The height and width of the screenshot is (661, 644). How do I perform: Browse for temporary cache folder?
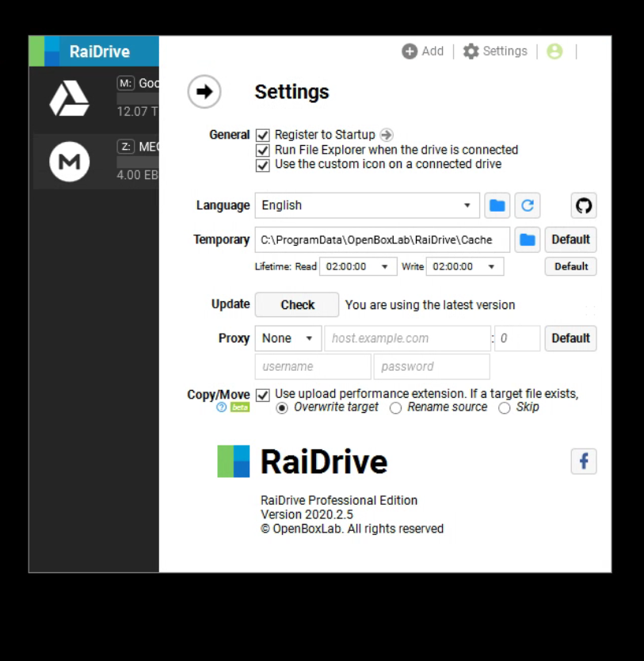click(x=528, y=239)
